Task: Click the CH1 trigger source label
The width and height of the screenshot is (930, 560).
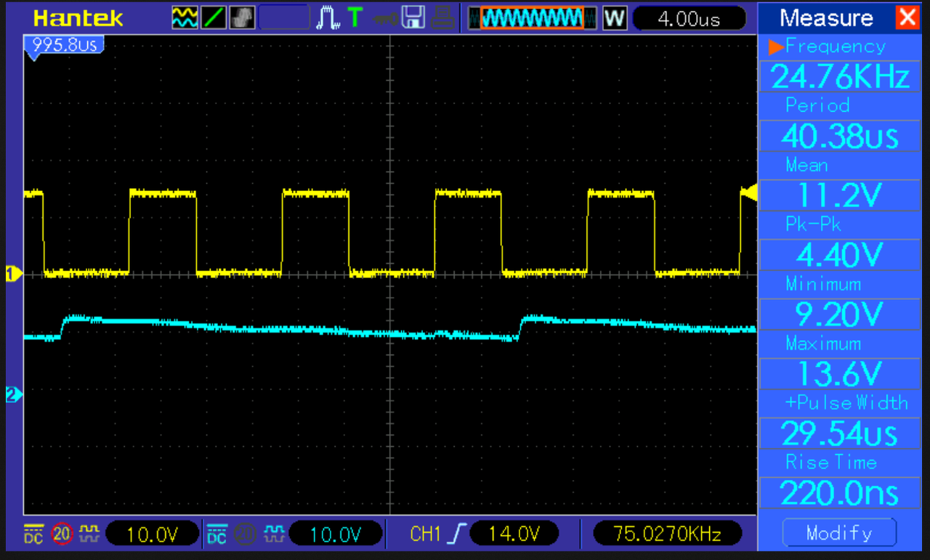Action: [426, 535]
